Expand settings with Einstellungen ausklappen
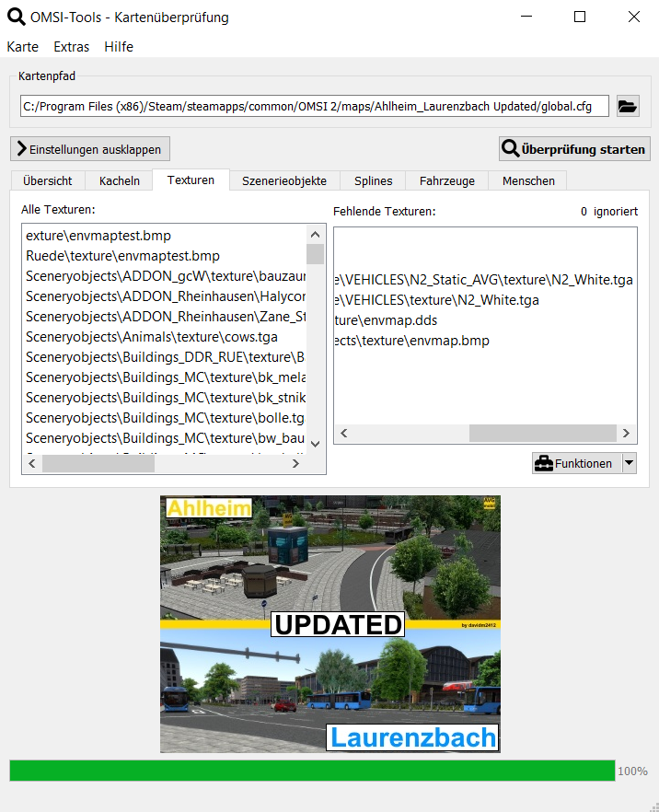This screenshot has height=812, width=659. [x=90, y=149]
